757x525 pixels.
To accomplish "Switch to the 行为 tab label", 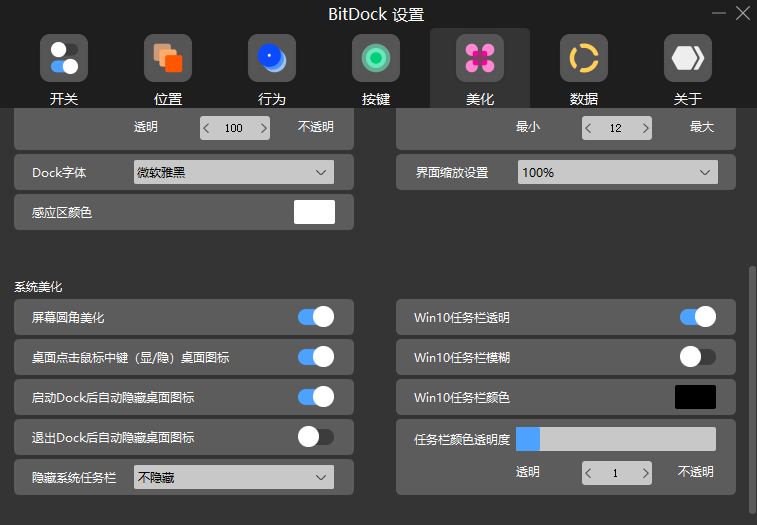I will [272, 99].
